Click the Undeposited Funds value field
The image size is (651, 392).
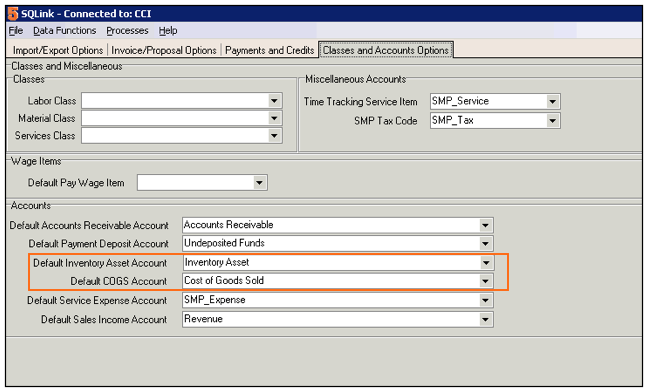(x=338, y=244)
